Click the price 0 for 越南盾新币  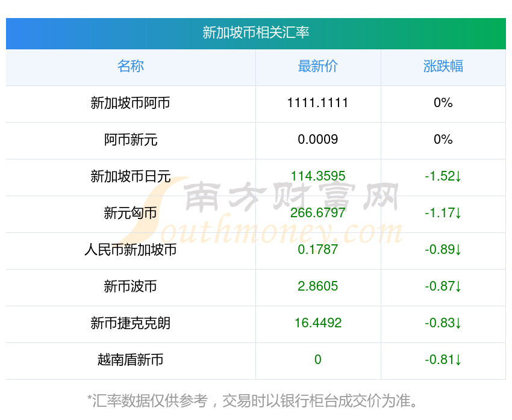coord(317,360)
